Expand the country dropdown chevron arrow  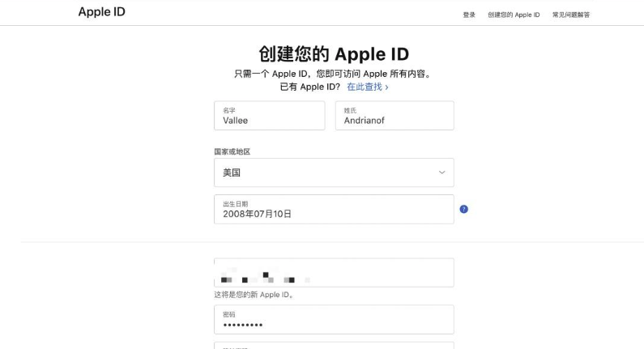click(x=441, y=172)
